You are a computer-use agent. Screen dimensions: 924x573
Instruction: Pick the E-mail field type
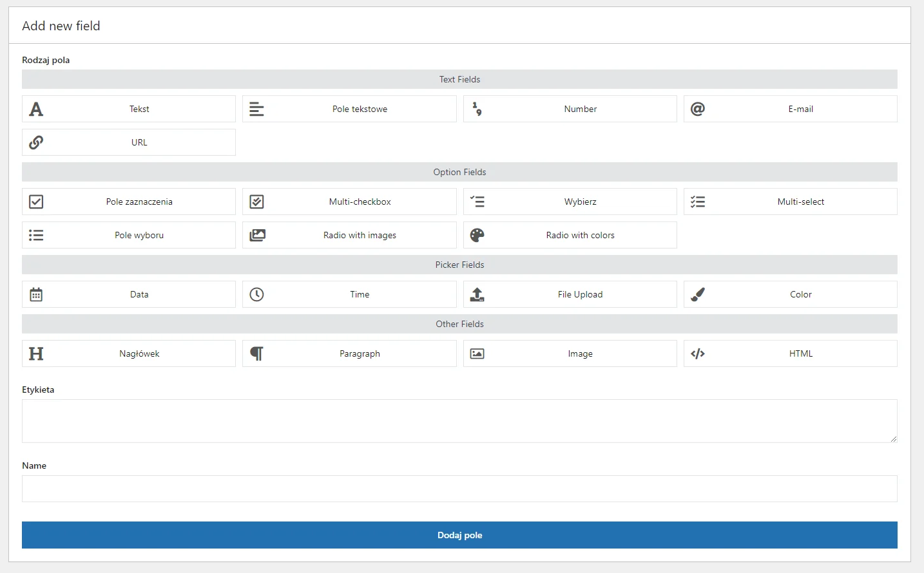(x=791, y=109)
